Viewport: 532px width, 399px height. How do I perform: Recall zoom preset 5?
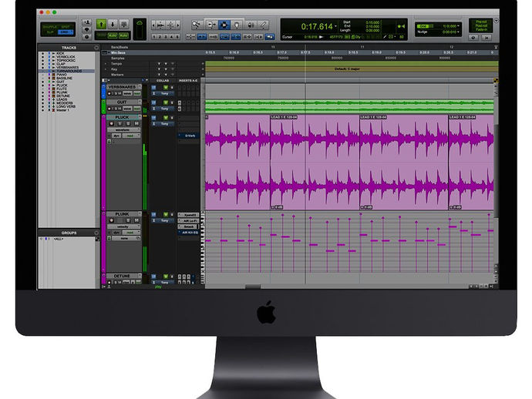(177, 37)
